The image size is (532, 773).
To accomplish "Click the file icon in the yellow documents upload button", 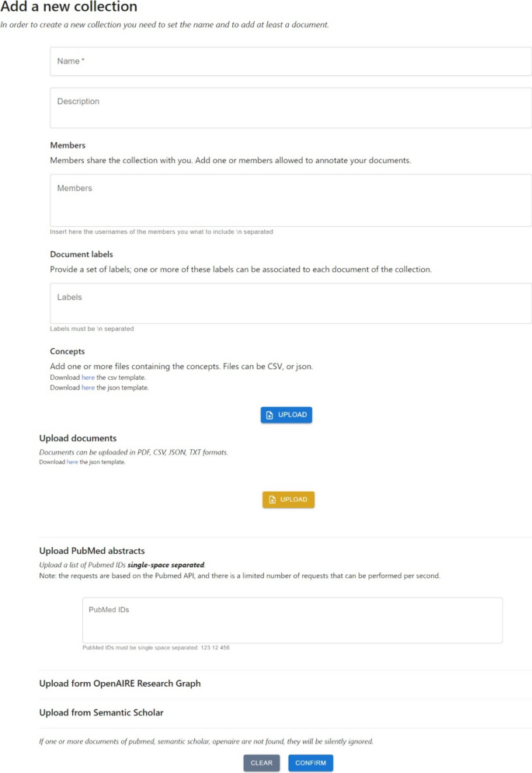I will pos(272,500).
